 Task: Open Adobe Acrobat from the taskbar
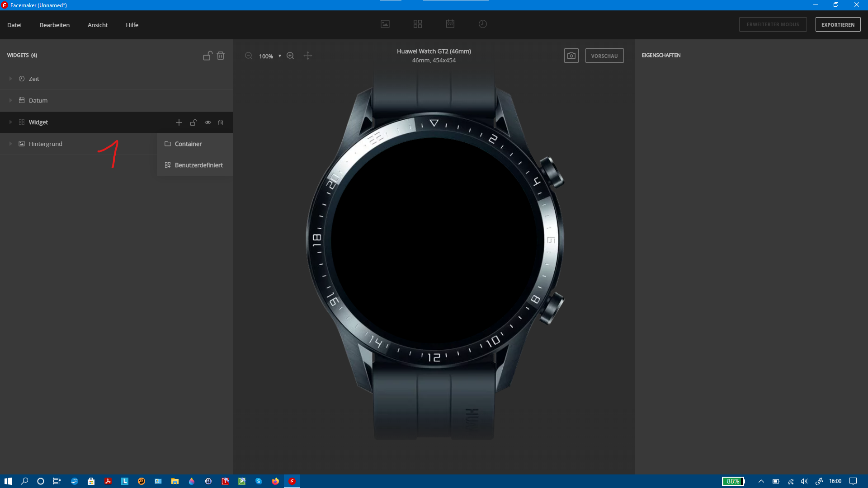(108, 481)
